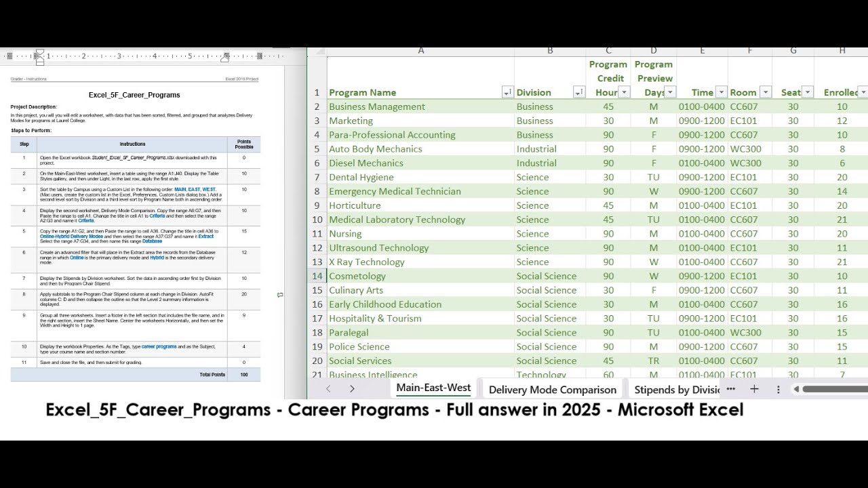Click the Medical Laboratory Technology cell
Viewport: 868px width, 488px height.
point(420,220)
